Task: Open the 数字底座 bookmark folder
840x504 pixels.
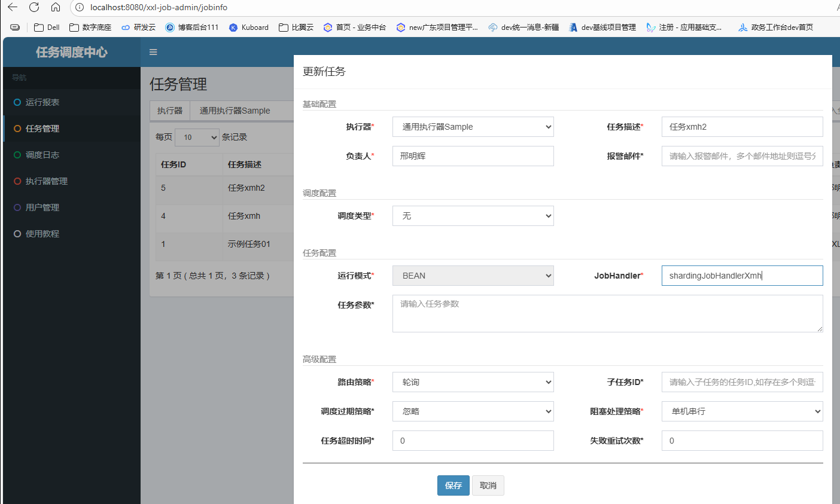Action: tap(90, 27)
